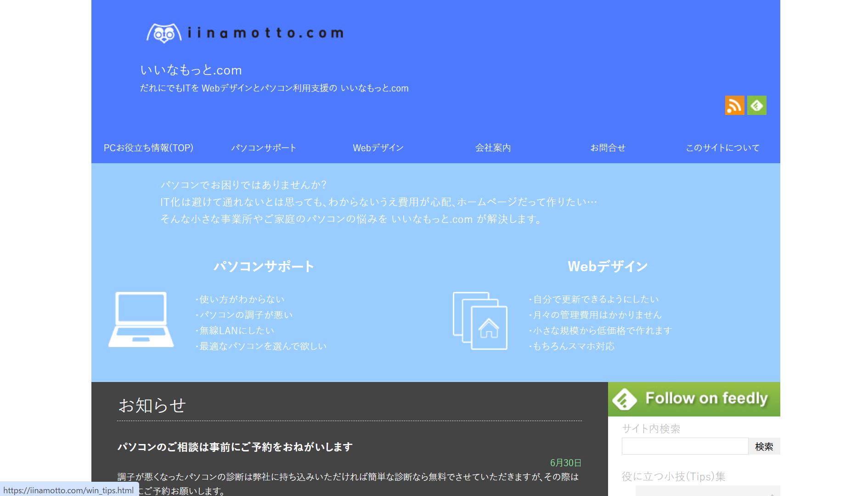Click the Webデザイン section heading
Image resolution: width=868 pixels, height=496 pixels.
[608, 266]
